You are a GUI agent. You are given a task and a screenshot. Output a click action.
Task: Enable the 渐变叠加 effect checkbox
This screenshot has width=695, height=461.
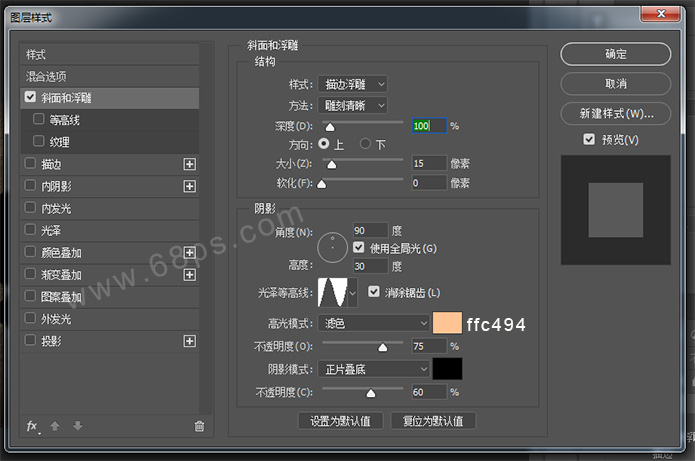coord(30,274)
